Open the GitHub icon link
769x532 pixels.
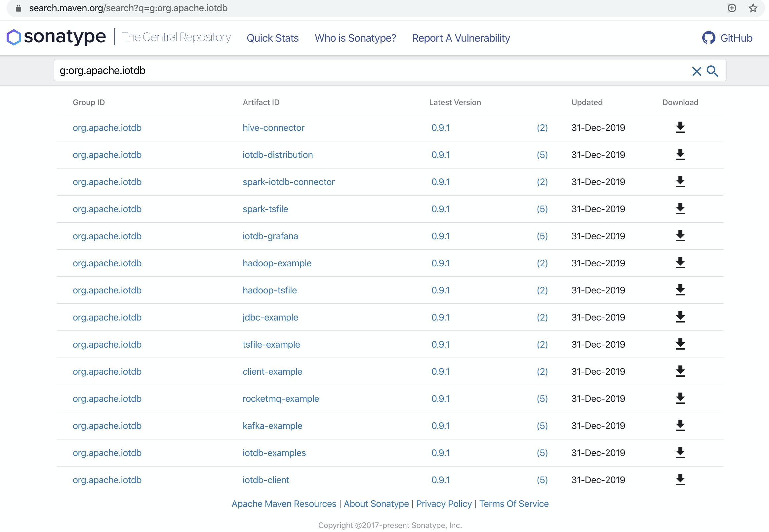[x=708, y=38]
